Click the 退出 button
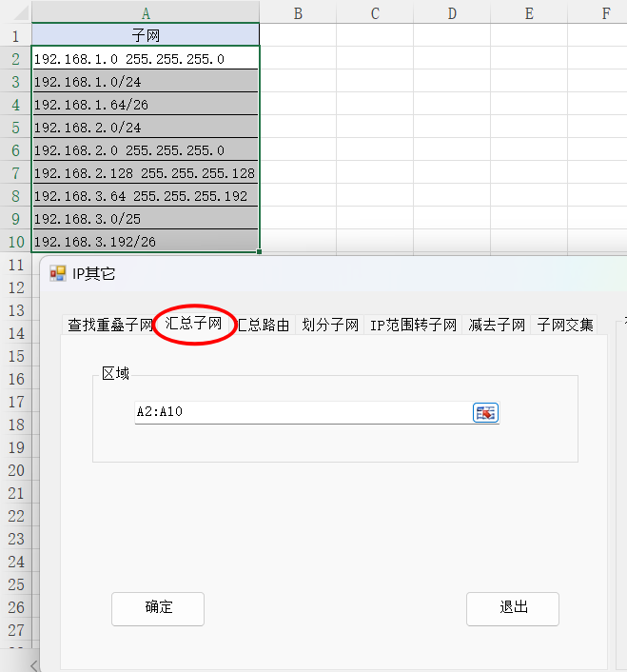The height and width of the screenshot is (672, 627). [x=513, y=609]
